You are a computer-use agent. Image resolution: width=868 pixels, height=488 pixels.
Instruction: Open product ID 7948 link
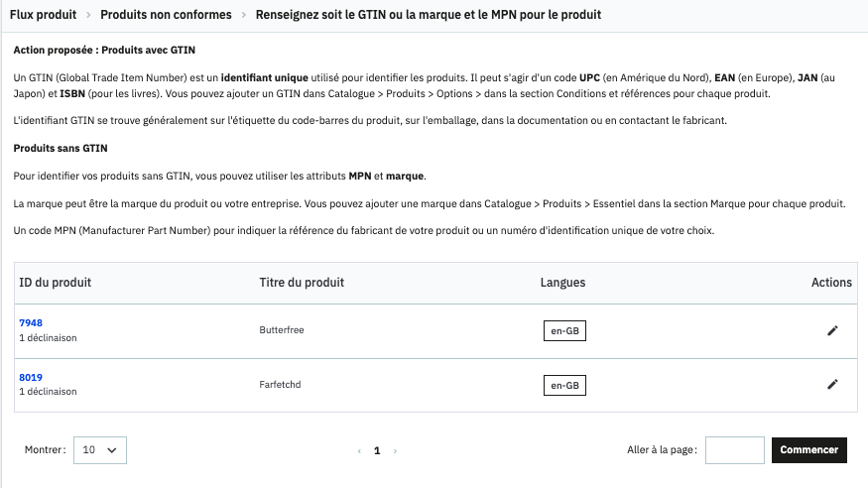tap(31, 322)
